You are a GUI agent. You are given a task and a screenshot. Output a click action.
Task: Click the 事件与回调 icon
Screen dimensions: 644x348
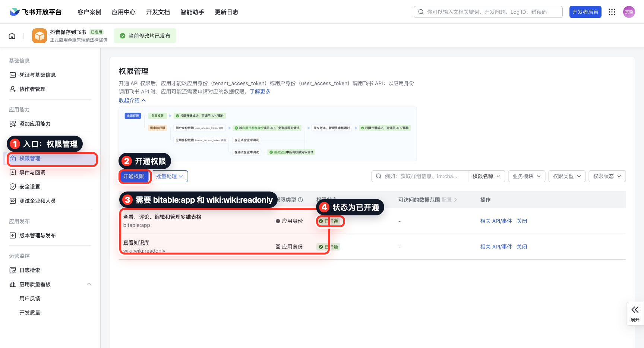(13, 173)
